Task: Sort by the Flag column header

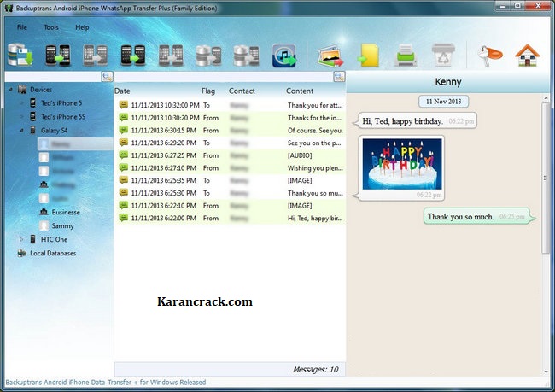Action: (x=208, y=91)
